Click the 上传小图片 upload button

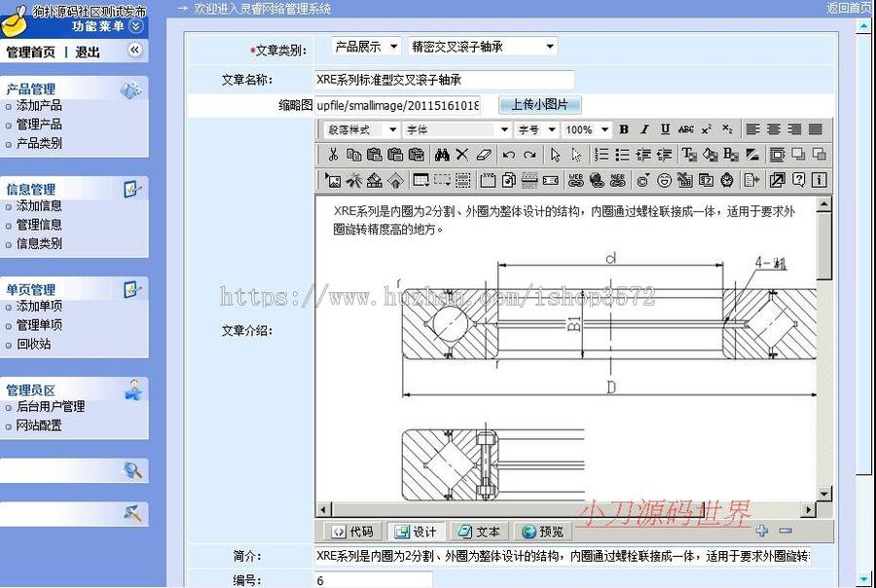[x=539, y=104]
